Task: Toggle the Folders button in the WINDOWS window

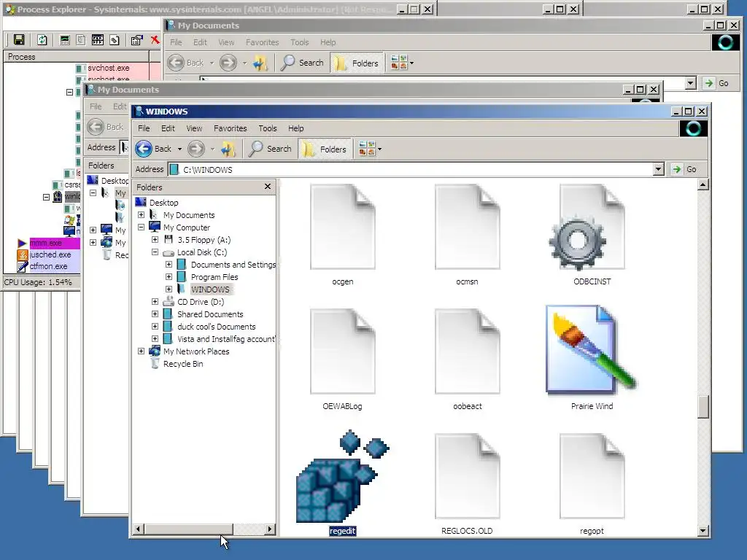Action: 325,149
